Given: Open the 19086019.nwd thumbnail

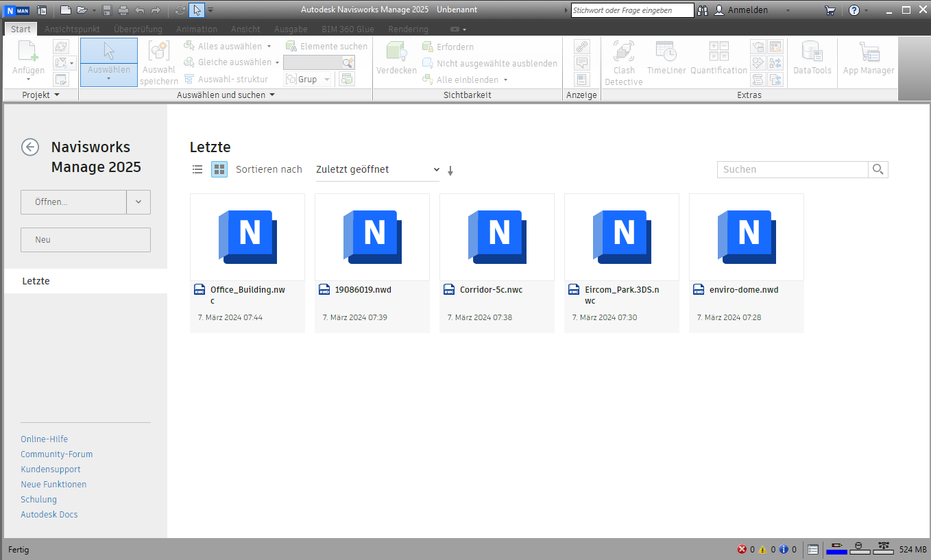Looking at the screenshot, I should coord(372,237).
